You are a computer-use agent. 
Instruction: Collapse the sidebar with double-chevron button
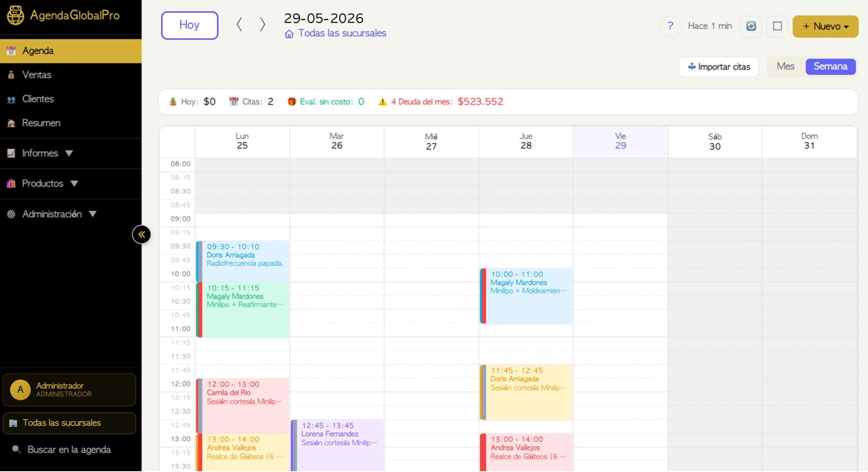coord(142,234)
